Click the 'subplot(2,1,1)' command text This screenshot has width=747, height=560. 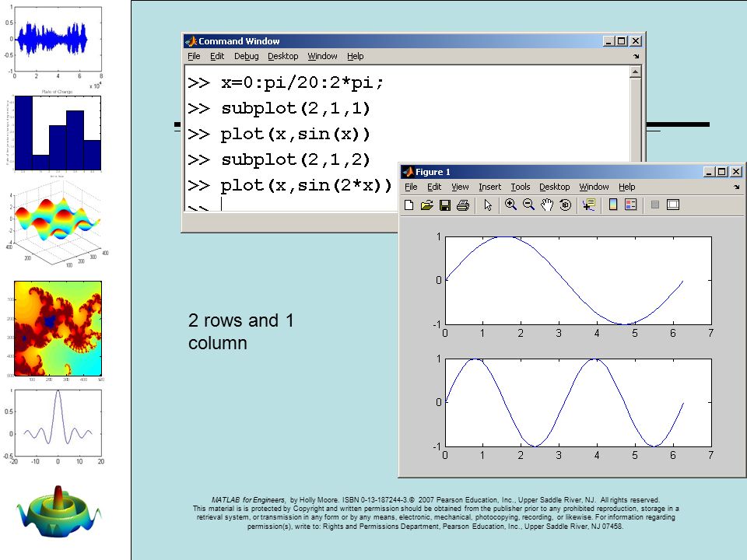pos(296,108)
